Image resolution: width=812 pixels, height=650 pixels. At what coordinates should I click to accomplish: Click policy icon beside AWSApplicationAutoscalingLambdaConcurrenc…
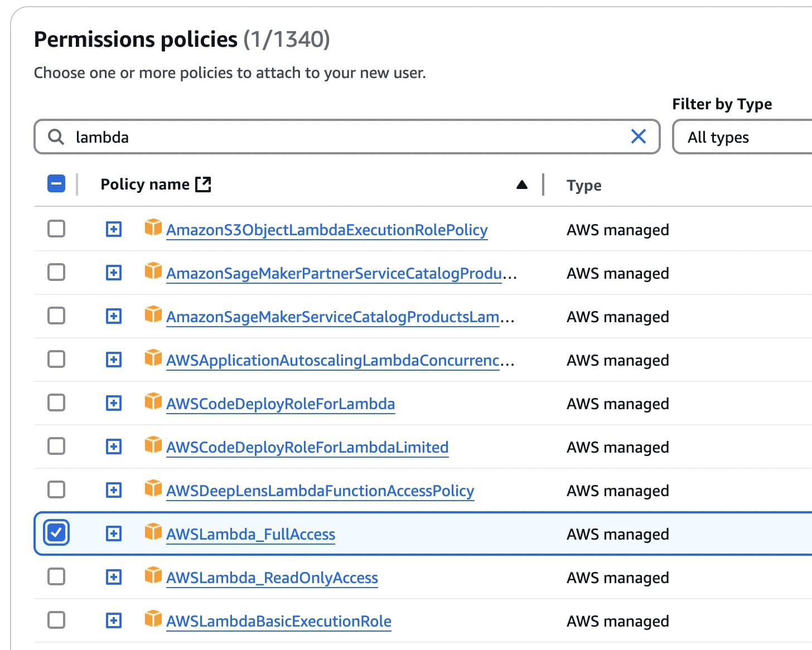[153, 358]
